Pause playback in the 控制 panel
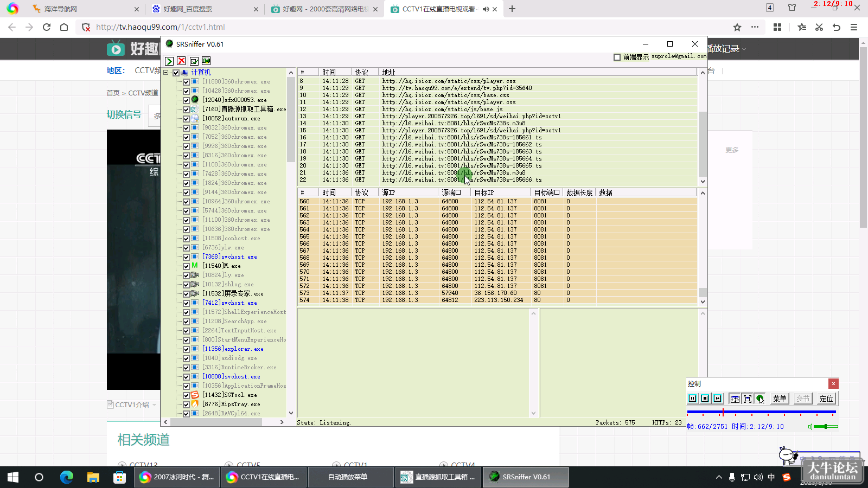868x488 pixels. (x=693, y=399)
